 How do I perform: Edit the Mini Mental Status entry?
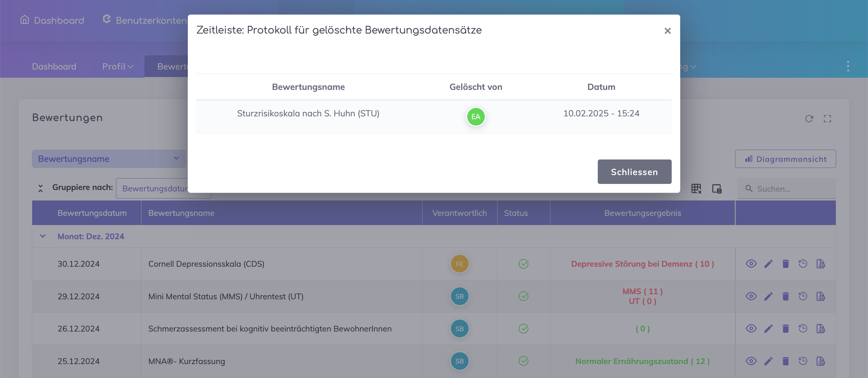[768, 296]
